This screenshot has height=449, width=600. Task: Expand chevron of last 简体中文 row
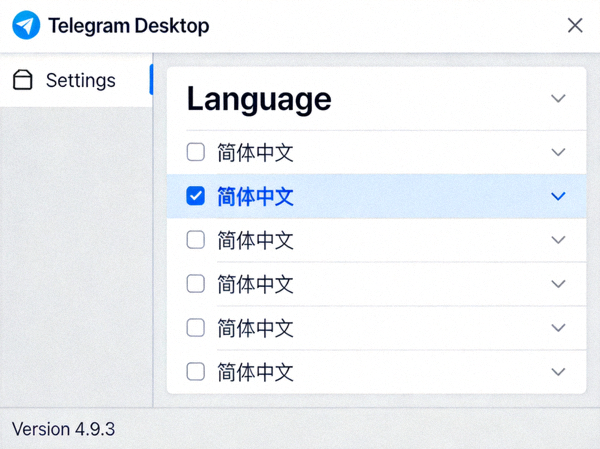pos(558,372)
